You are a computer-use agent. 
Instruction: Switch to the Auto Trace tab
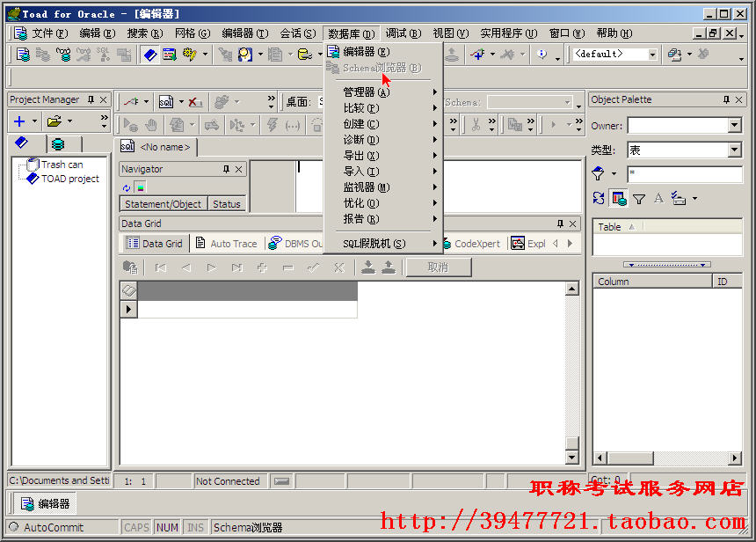tap(227, 244)
